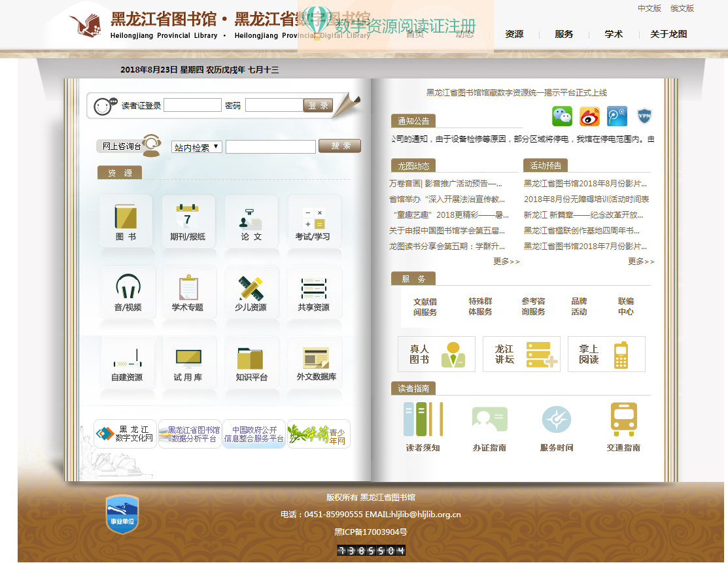
Task: Click 更多>> under 活动预告
Action: click(x=641, y=262)
